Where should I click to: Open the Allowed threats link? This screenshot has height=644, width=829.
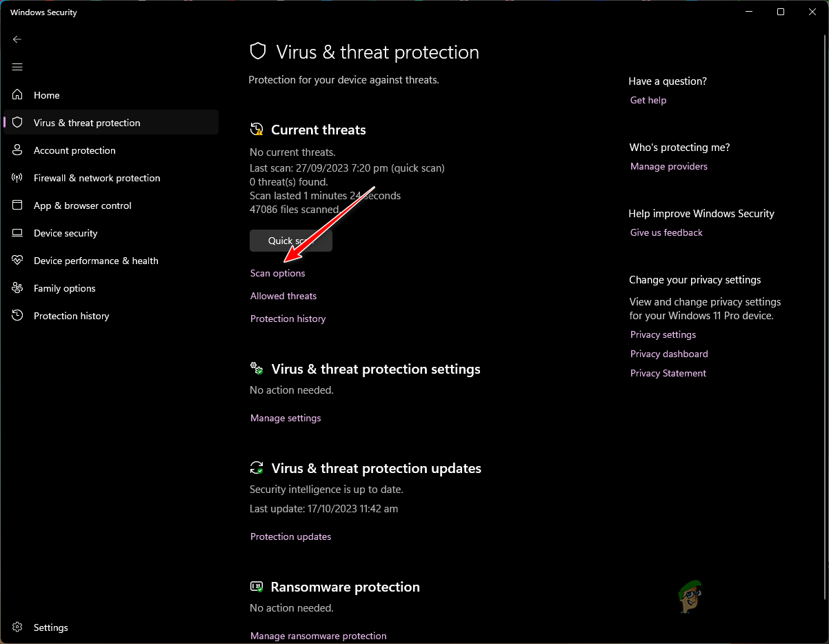pyautogui.click(x=283, y=296)
